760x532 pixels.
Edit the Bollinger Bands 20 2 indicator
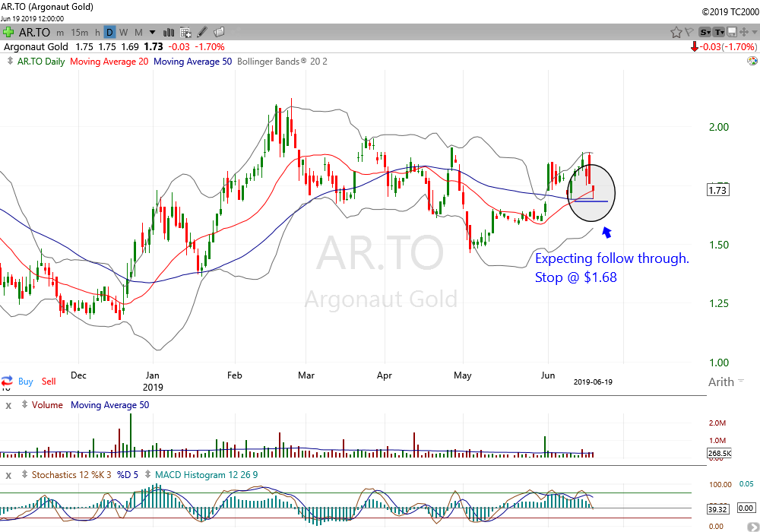(282, 62)
